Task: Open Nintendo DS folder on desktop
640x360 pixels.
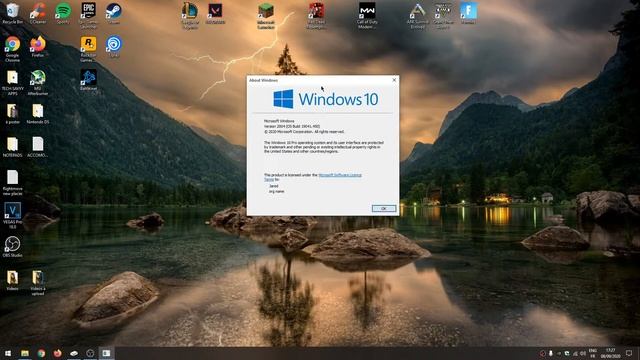Action: [x=38, y=113]
